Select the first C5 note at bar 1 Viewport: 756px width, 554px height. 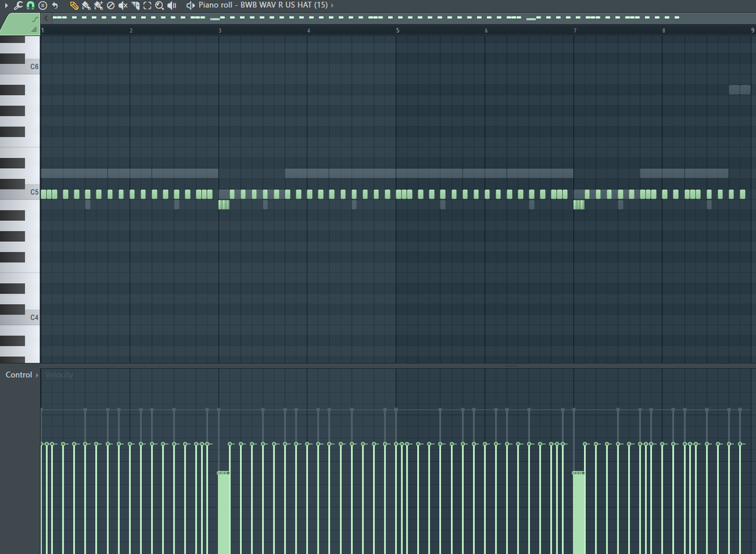[x=43, y=194]
